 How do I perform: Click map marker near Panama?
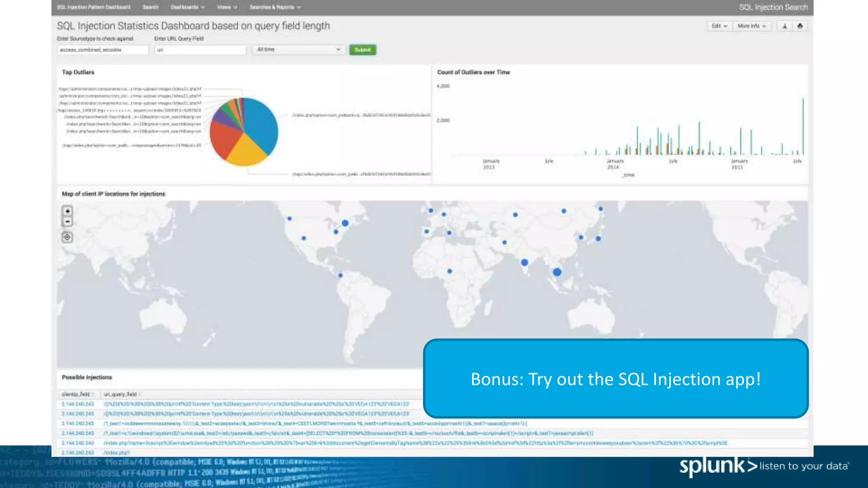pos(340,275)
